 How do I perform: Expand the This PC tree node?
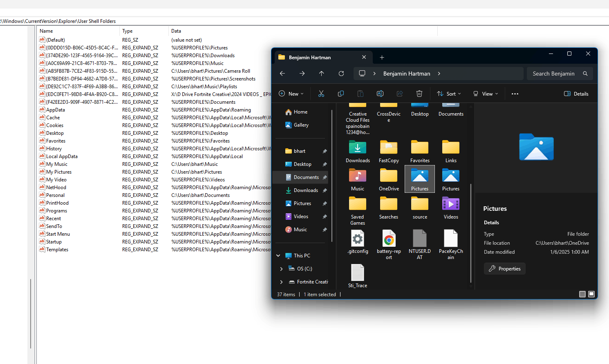(x=278, y=256)
